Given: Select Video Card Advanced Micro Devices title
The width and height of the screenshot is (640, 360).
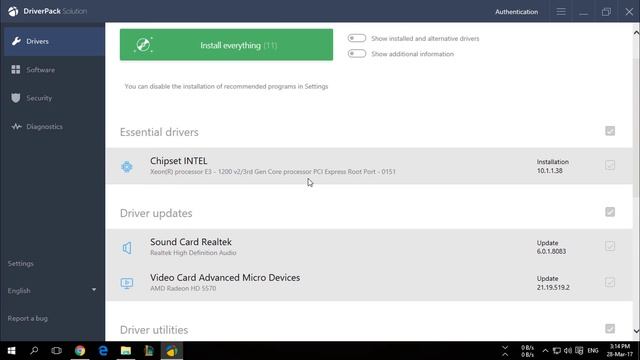Looking at the screenshot, I should [x=225, y=278].
